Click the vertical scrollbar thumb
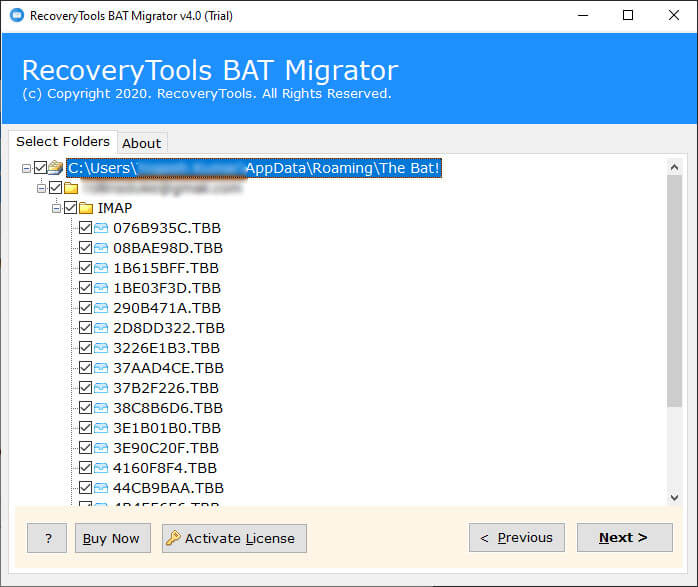Screen dimensions: 698x587 (x=674, y=291)
